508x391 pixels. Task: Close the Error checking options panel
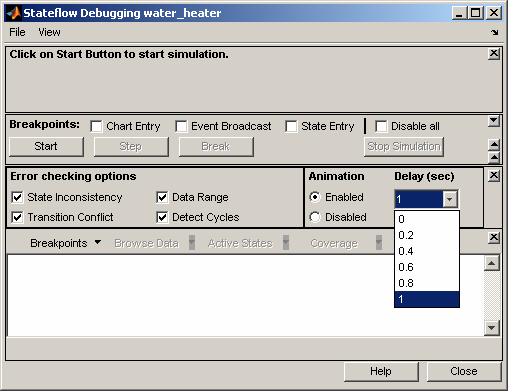[494, 176]
